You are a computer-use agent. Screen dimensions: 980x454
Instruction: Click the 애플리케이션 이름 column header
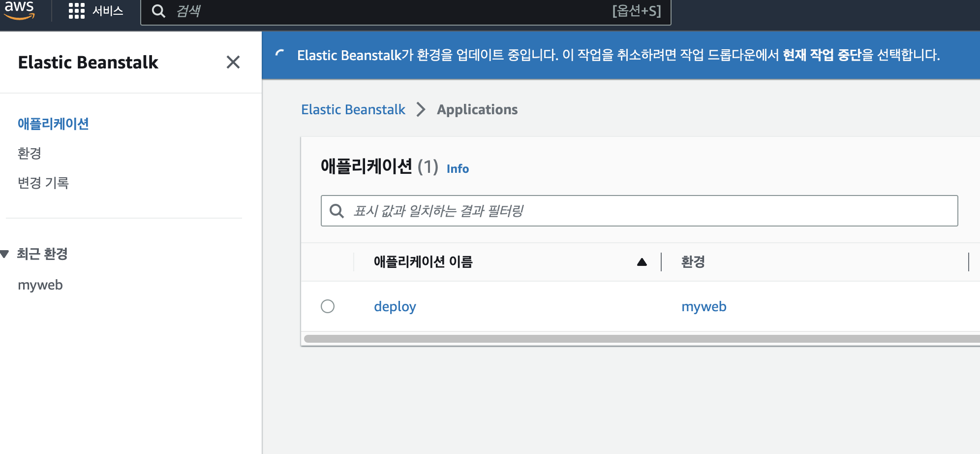pos(423,261)
